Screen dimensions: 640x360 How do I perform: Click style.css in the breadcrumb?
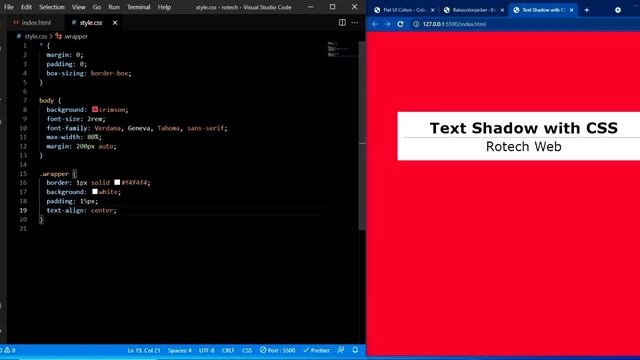36,36
